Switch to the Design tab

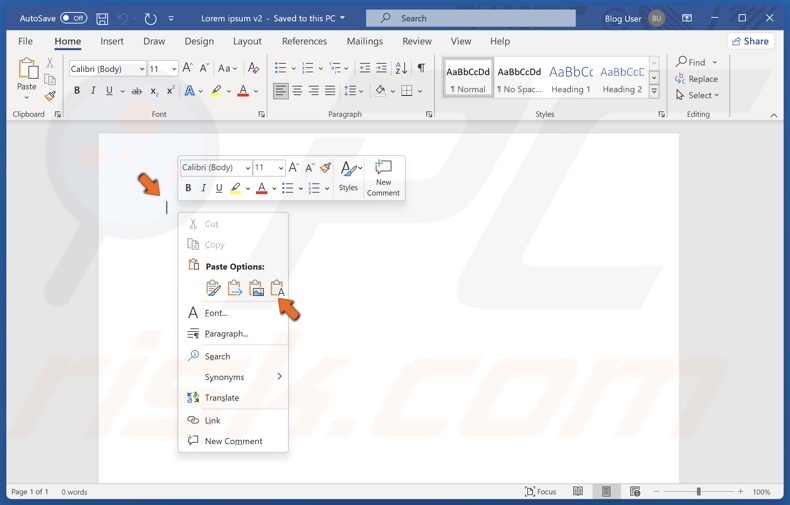click(x=199, y=41)
